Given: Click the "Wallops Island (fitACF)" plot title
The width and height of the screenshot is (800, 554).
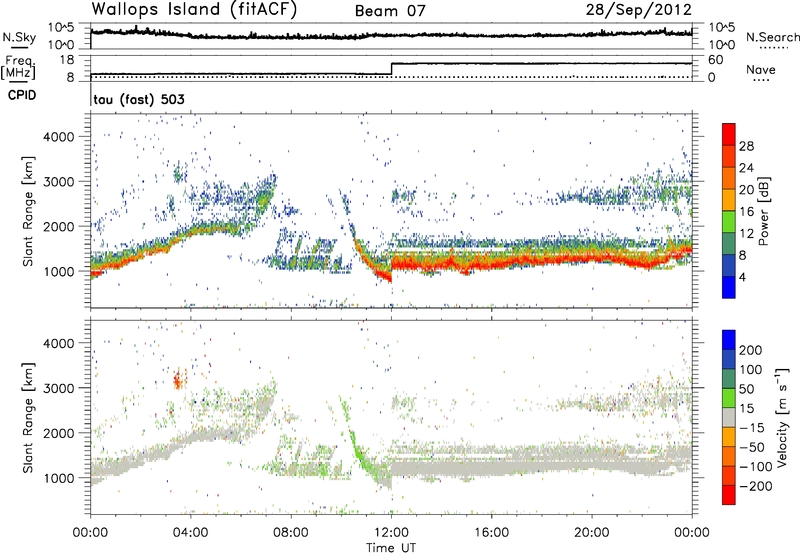Looking at the screenshot, I should pyautogui.click(x=194, y=10).
